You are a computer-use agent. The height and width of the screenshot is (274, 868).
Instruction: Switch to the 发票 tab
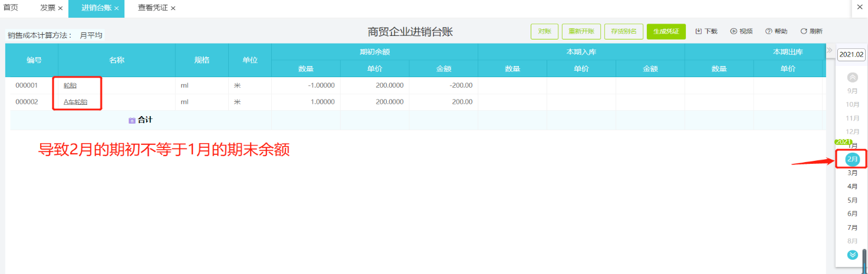click(x=48, y=8)
